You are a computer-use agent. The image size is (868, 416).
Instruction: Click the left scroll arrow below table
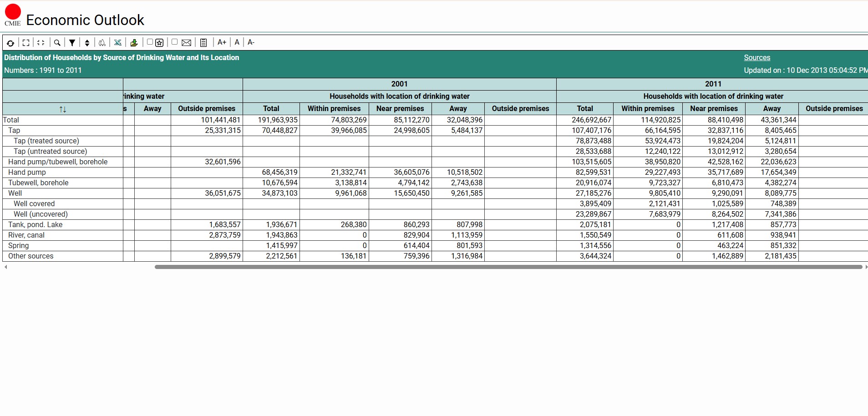click(5, 267)
